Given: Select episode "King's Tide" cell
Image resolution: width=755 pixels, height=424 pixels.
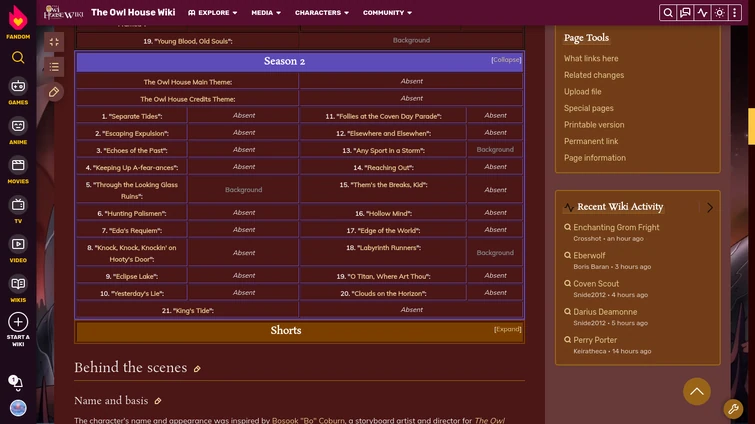Looking at the screenshot, I should point(187,310).
